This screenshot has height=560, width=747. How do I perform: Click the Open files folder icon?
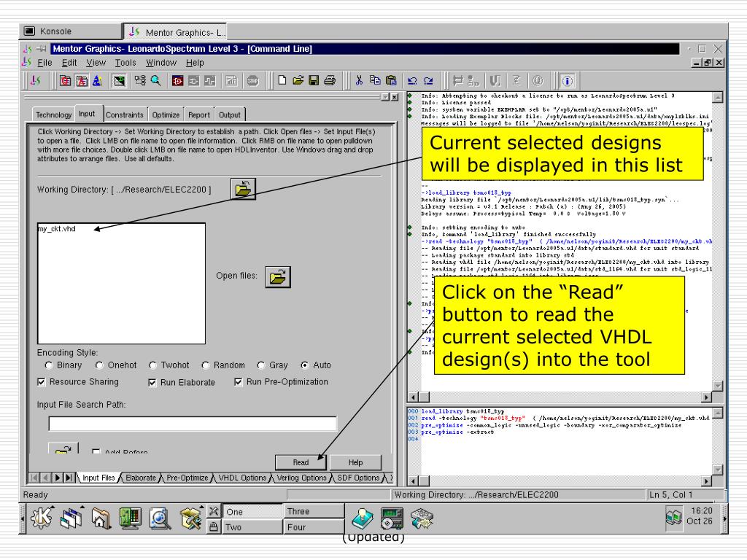point(278,276)
